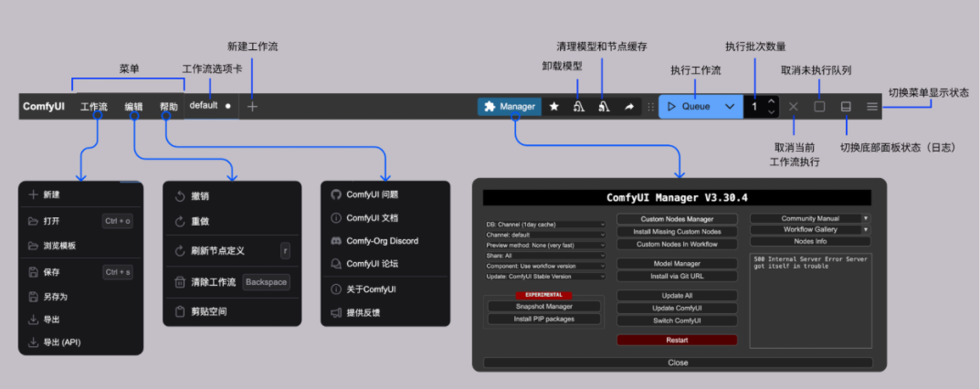The height and width of the screenshot is (389, 980).
Task: Open the 帮助 menu
Action: pos(169,107)
